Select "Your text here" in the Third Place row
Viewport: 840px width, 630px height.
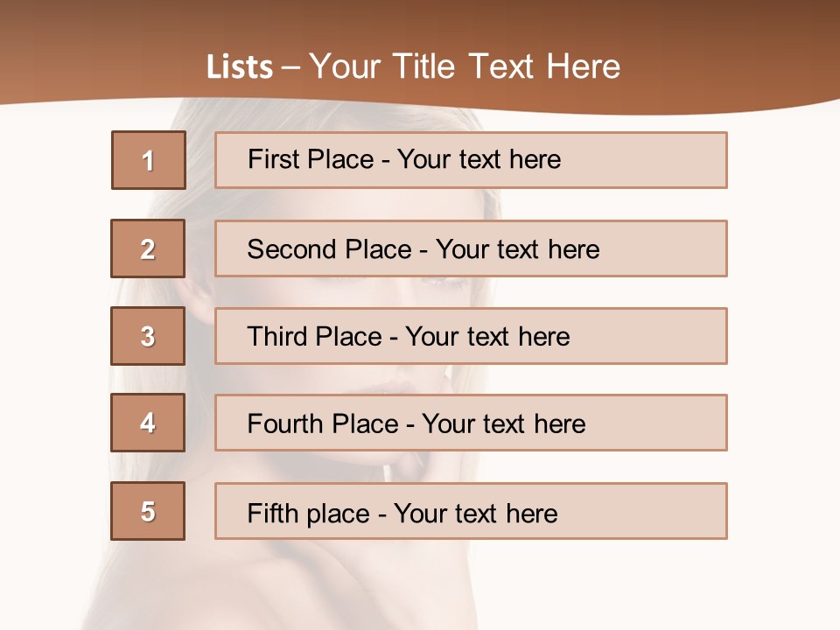coord(487,337)
